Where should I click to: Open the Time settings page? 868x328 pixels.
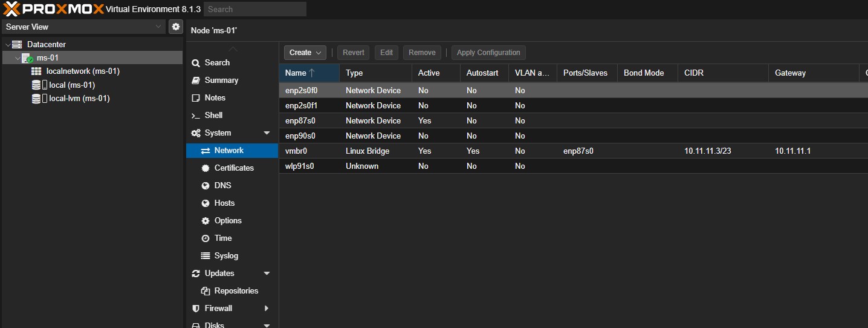coord(223,238)
